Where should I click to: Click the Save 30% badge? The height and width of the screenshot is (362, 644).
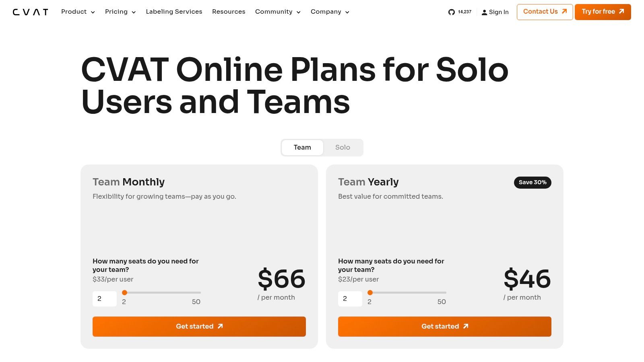tap(533, 182)
